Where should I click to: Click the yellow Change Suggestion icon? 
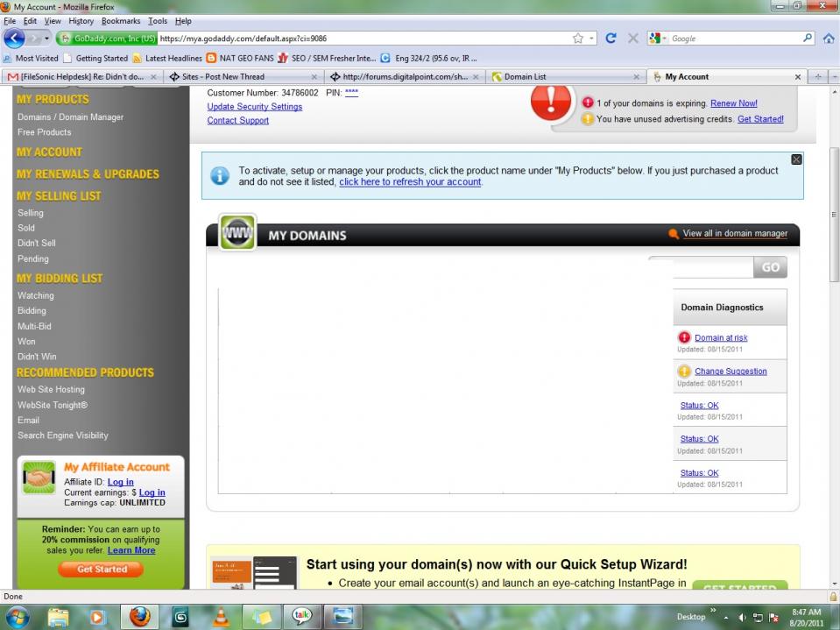pos(684,371)
